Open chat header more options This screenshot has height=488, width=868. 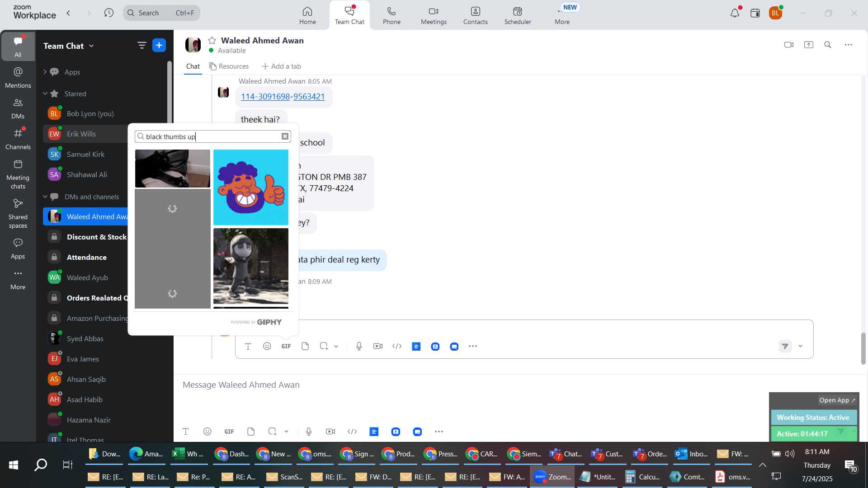(x=849, y=45)
